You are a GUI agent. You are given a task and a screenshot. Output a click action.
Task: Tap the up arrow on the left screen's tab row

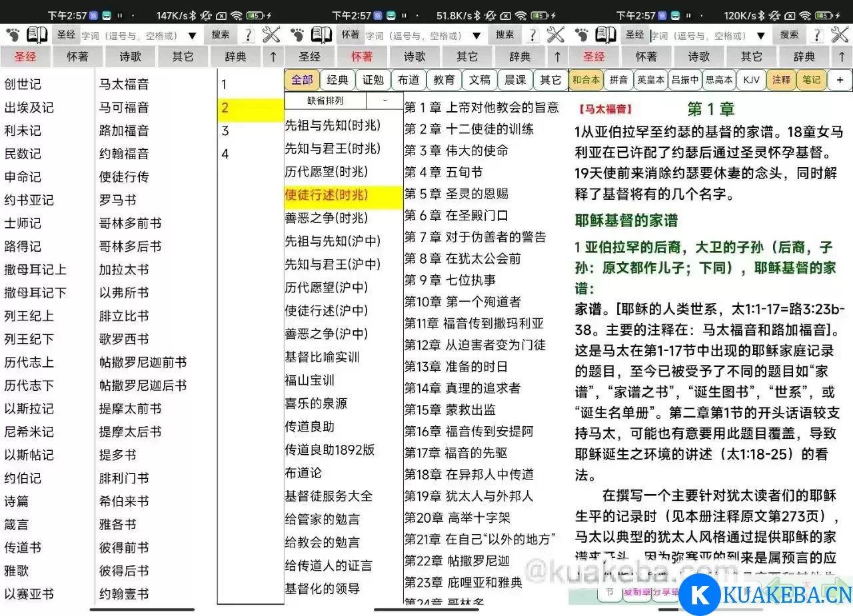(x=273, y=57)
